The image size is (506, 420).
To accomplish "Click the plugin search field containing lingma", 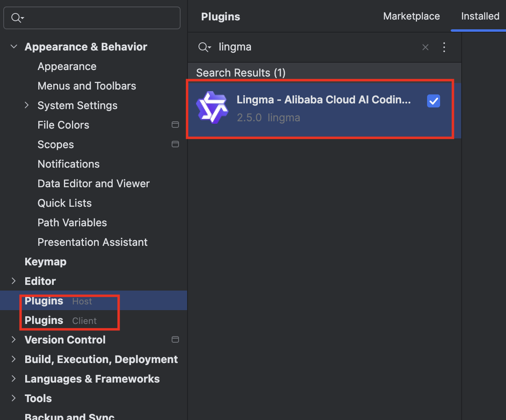I will coord(313,47).
